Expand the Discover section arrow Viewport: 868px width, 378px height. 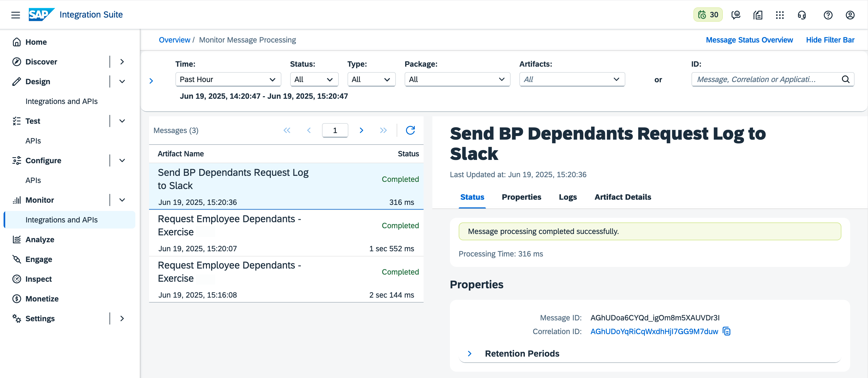tap(122, 62)
